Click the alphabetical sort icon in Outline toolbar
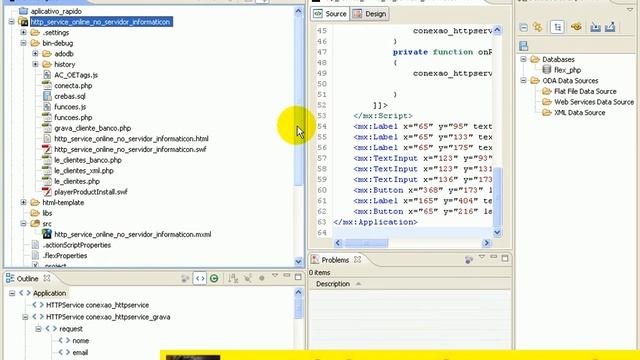The height and width of the screenshot is (360, 640). [233, 279]
